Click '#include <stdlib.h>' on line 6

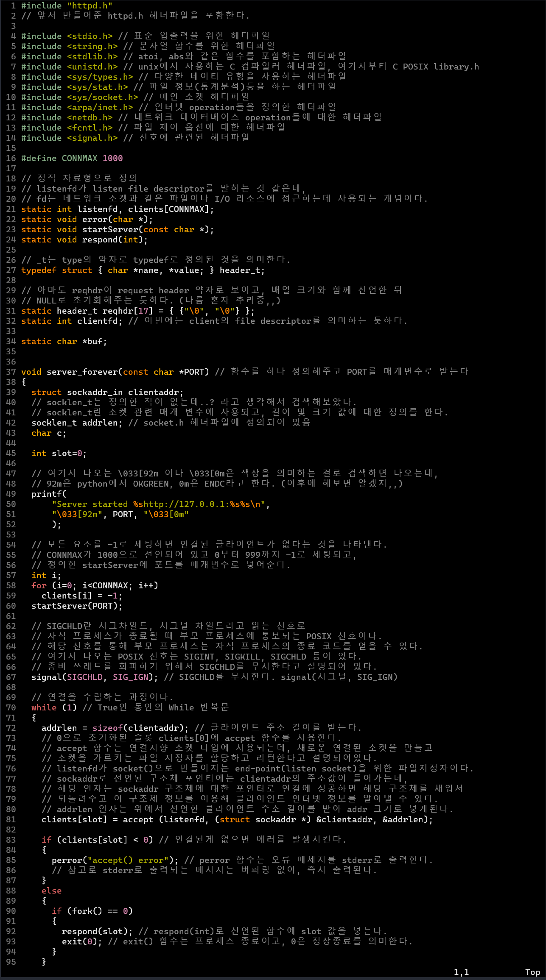click(69, 56)
